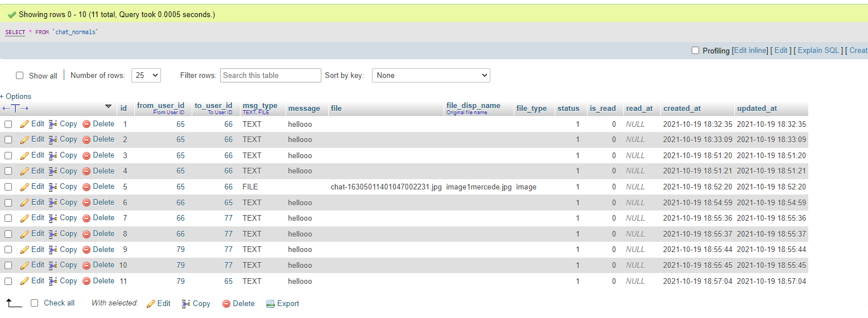Click the With selected Export icon
868x318 pixels.
271,304
